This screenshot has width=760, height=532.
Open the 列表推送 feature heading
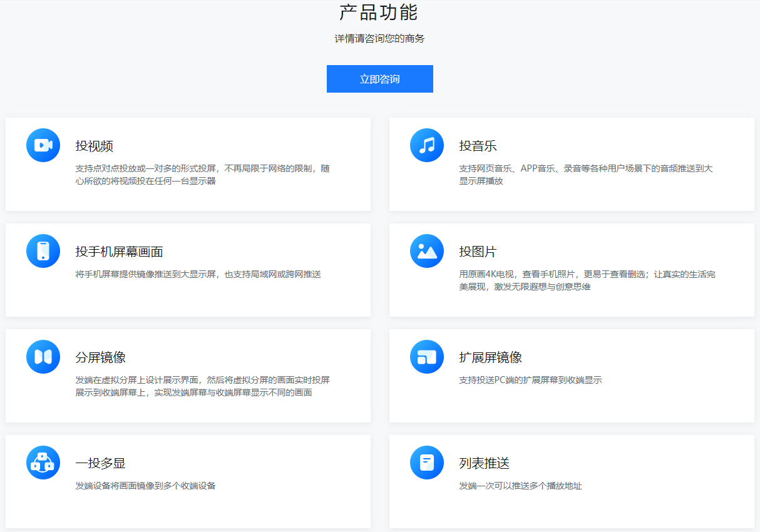coord(484,464)
